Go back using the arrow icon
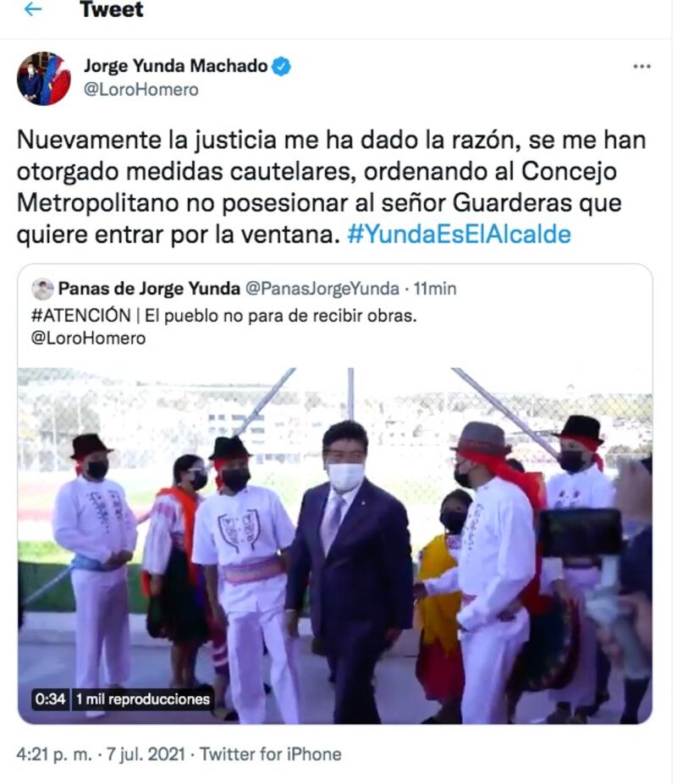 click(33, 8)
